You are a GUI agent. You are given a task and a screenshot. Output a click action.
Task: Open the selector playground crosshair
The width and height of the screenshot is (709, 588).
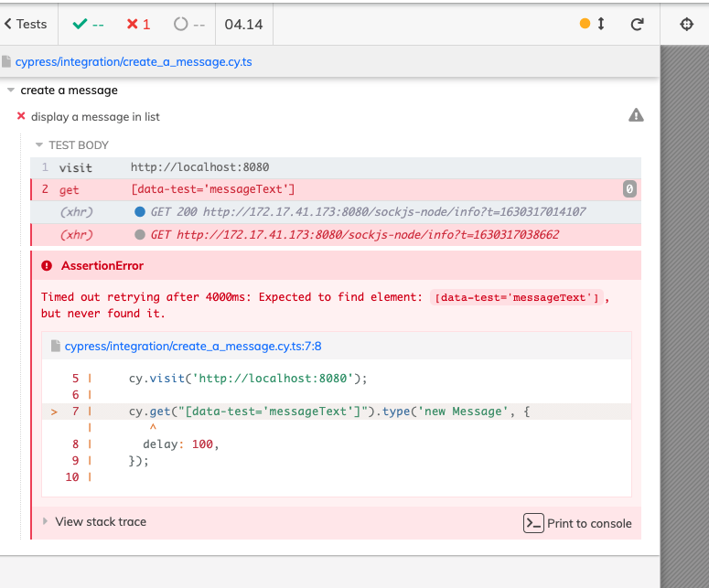coord(686,24)
